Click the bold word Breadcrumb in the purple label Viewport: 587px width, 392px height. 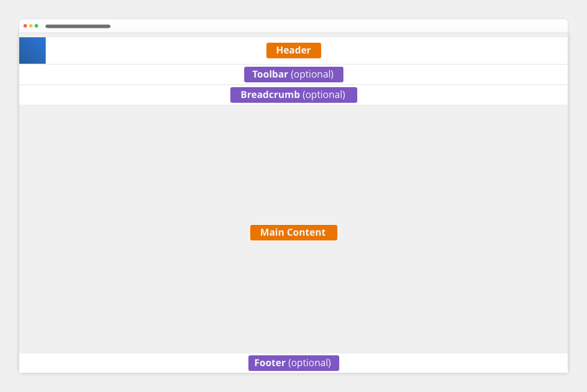pos(270,95)
